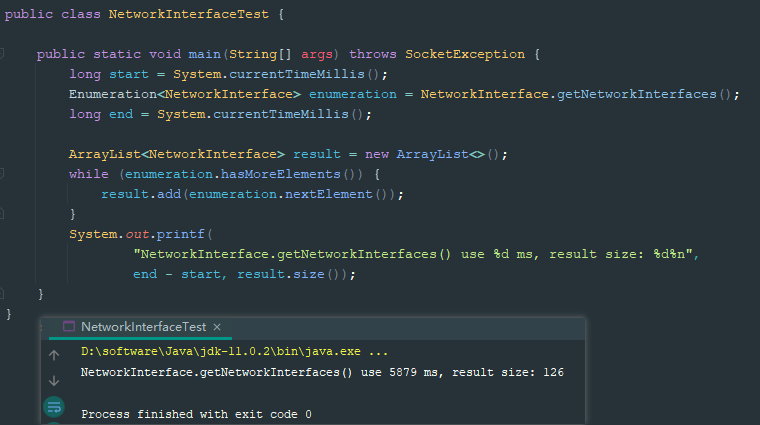Click the up arrow in the run console
Viewport: 760px width, 425px height.
click(54, 355)
